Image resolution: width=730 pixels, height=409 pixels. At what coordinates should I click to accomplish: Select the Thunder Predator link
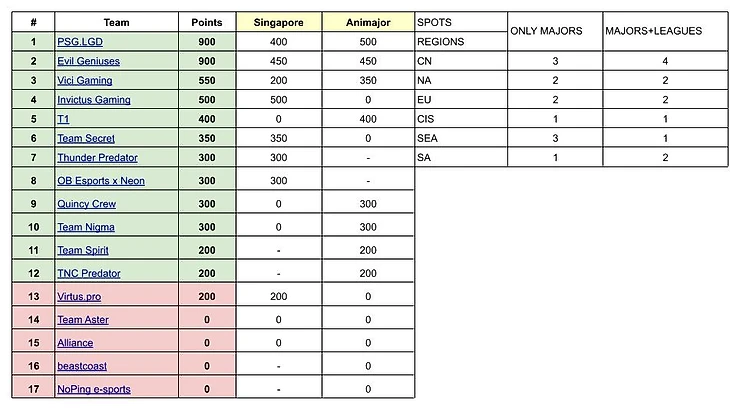pos(97,157)
